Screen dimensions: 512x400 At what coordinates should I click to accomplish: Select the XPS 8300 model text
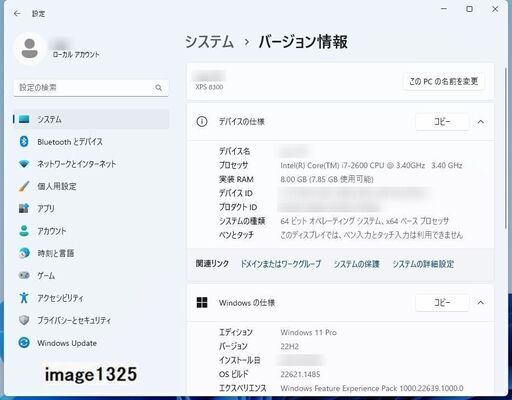click(209, 87)
